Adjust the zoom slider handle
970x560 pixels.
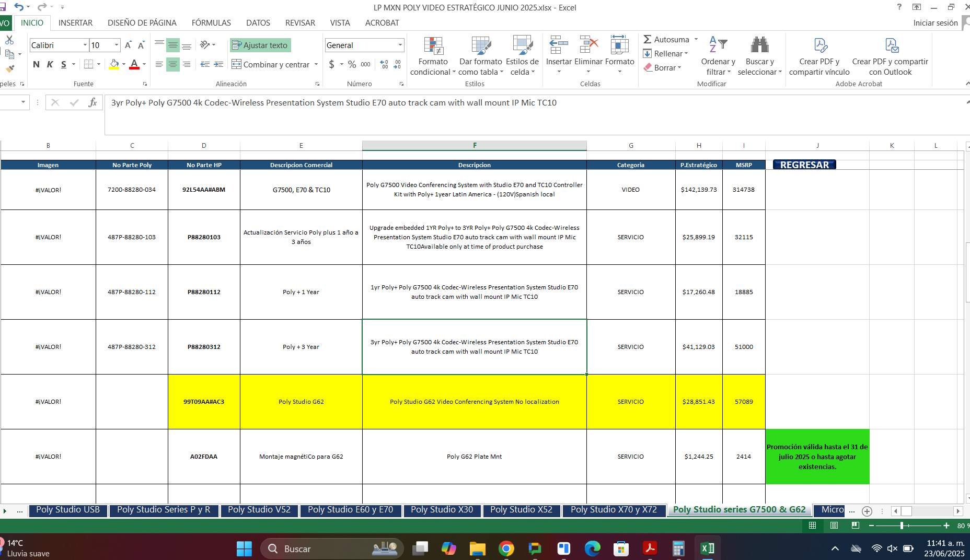pyautogui.click(x=902, y=526)
